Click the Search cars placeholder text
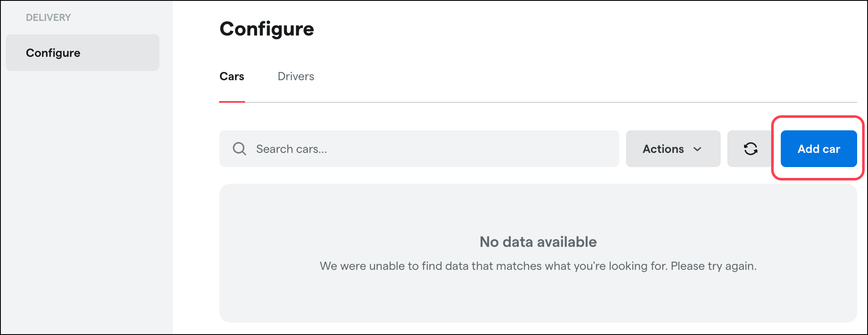Image resolution: width=868 pixels, height=335 pixels. point(292,149)
